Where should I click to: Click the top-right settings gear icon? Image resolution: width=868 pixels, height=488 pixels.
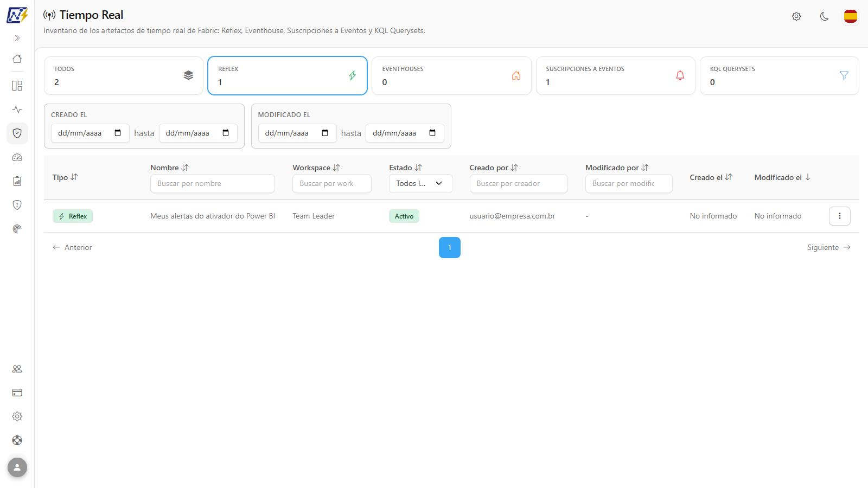click(796, 16)
